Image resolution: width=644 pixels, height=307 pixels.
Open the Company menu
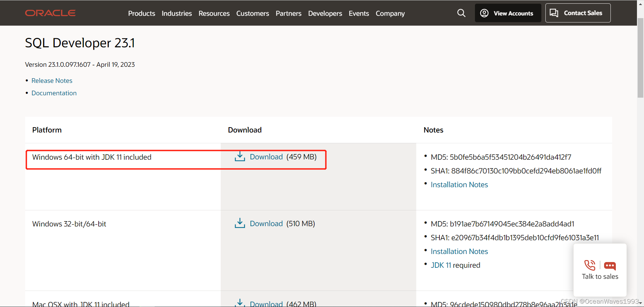tap(390, 13)
